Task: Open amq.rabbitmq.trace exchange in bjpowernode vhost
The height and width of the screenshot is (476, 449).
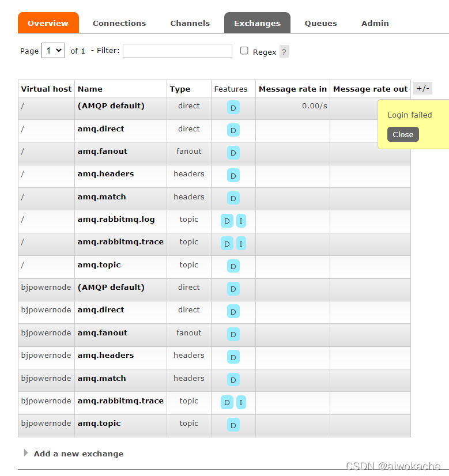Action: 120,401
